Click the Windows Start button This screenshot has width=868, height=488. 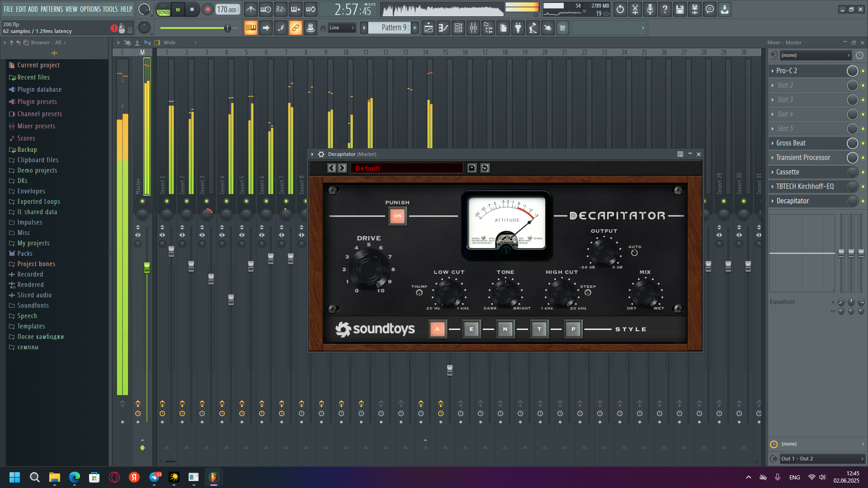(x=15, y=477)
